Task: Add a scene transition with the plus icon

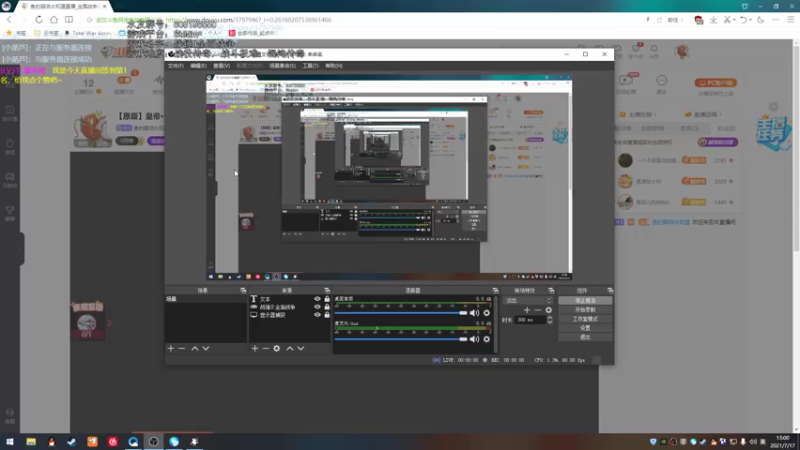Action: [527, 310]
